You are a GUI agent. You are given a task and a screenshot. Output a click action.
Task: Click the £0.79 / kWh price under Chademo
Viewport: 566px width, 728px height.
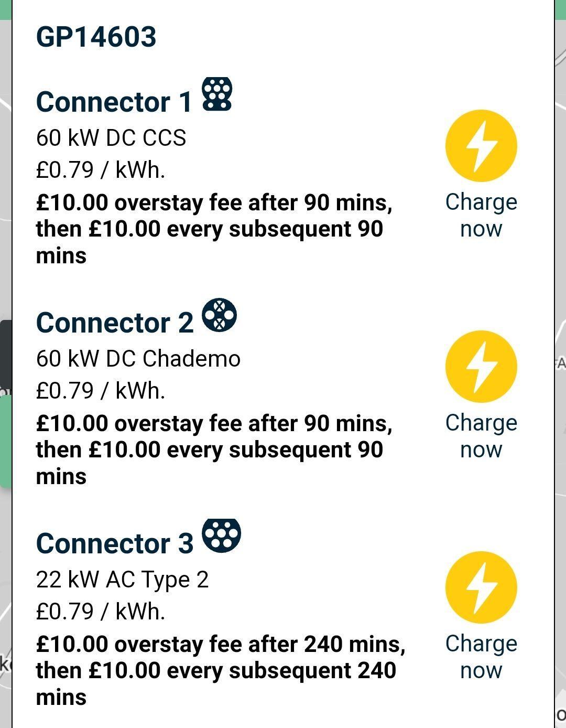[x=101, y=391]
